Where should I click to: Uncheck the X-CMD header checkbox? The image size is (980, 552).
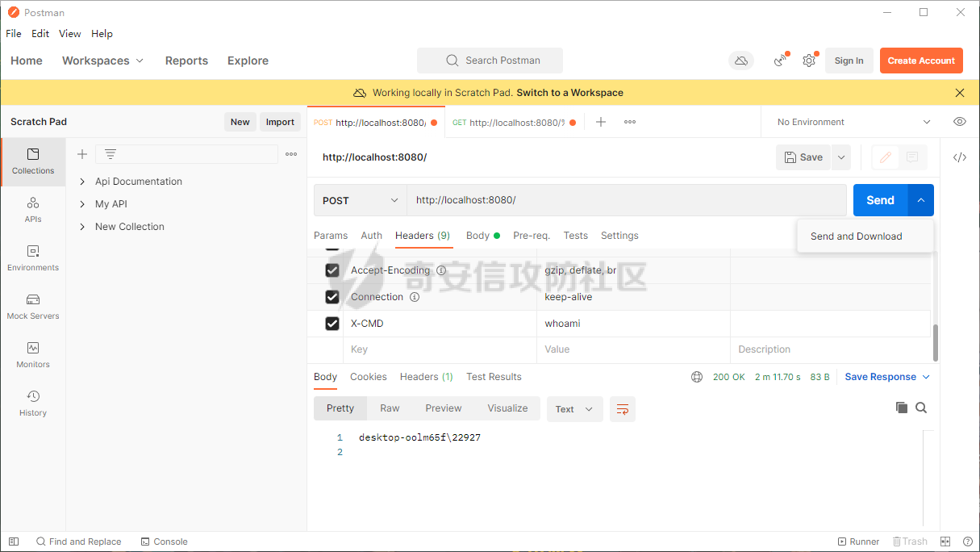[x=332, y=324]
